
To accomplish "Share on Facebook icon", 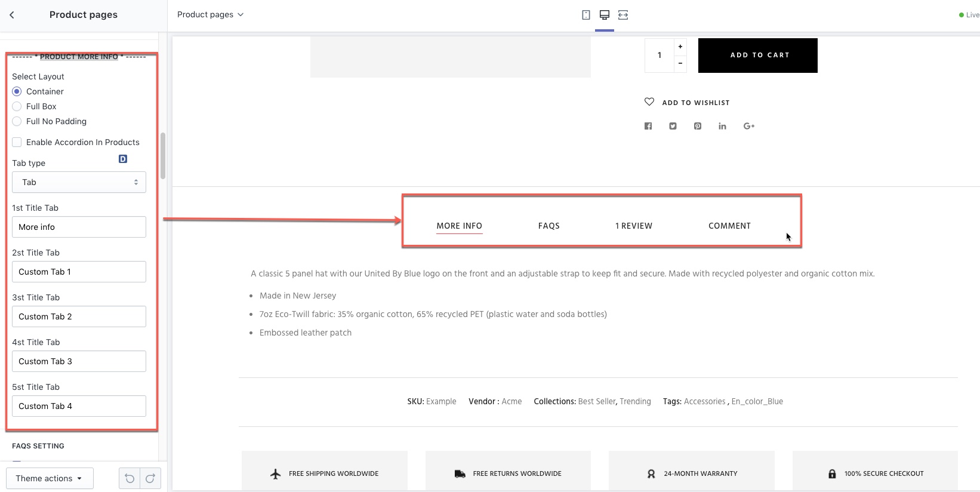I will [x=648, y=126].
